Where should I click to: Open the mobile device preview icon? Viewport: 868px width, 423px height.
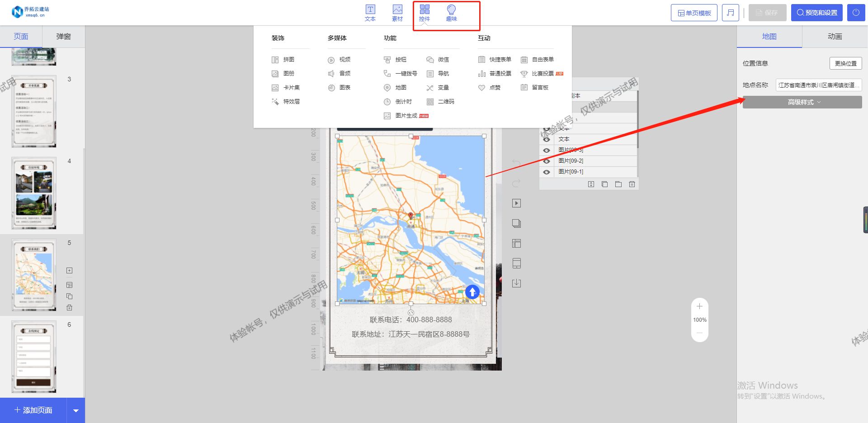coord(516,263)
